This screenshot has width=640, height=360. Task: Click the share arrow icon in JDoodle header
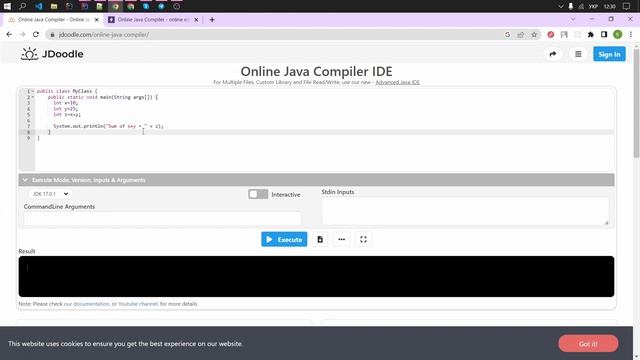pyautogui.click(x=553, y=54)
